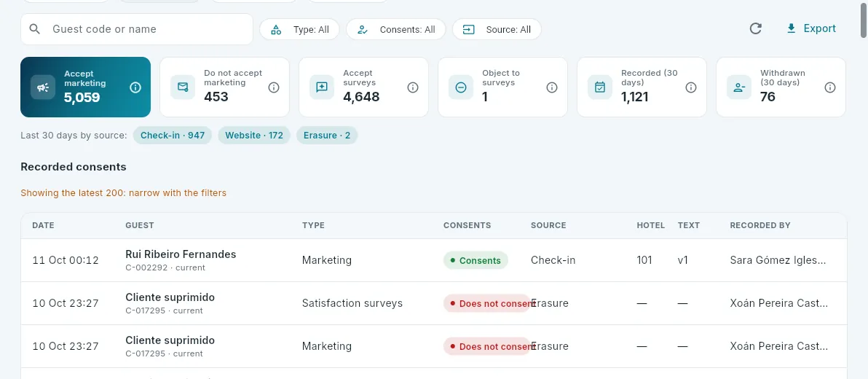This screenshot has height=379, width=868.
Task: Open info for Do not accept marketing
Action: (x=274, y=87)
